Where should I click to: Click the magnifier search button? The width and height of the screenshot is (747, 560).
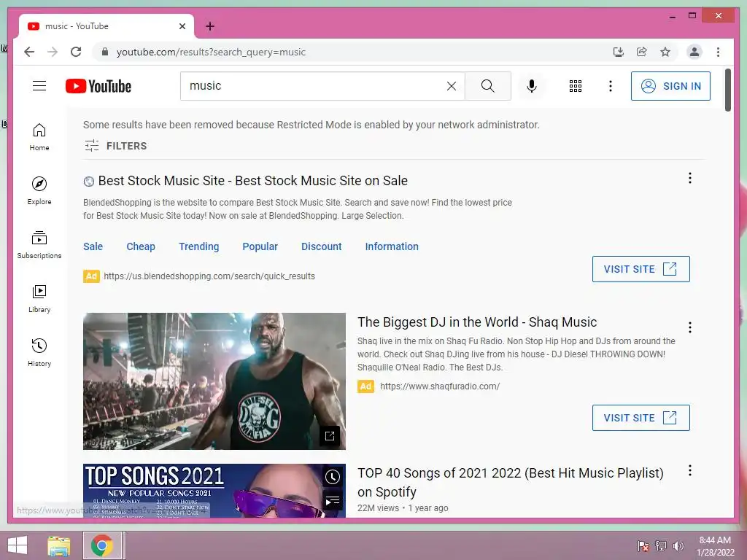(488, 86)
